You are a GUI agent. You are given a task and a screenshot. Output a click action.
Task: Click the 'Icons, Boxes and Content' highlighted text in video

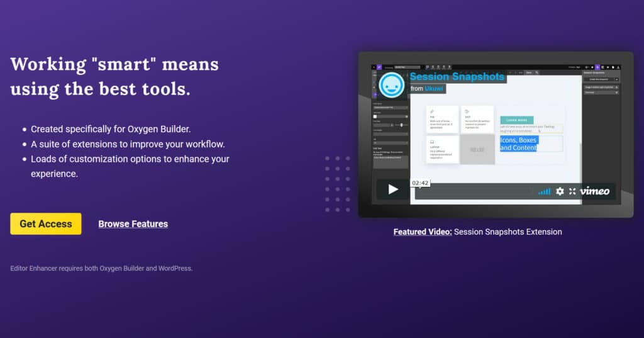coord(518,144)
